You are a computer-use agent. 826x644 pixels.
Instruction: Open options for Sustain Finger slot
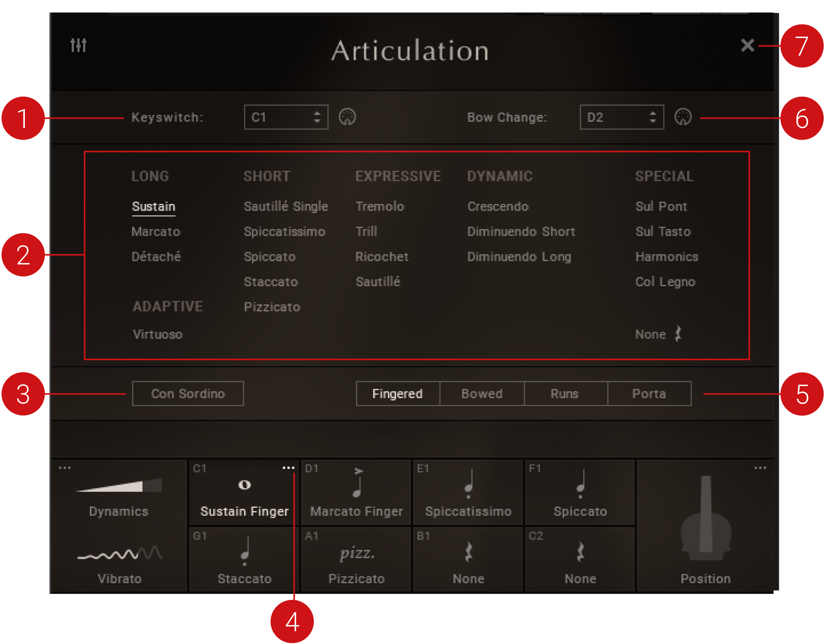coord(289,468)
